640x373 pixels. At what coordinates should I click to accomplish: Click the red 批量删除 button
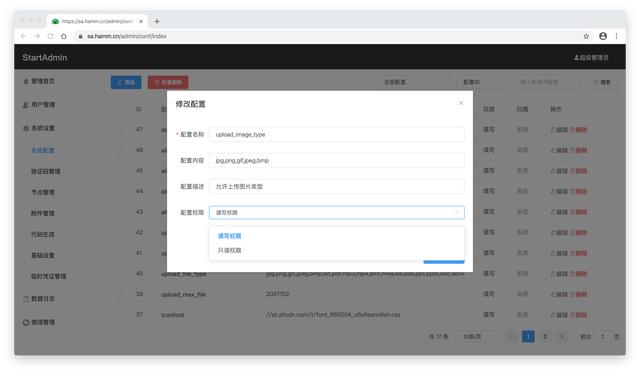168,82
